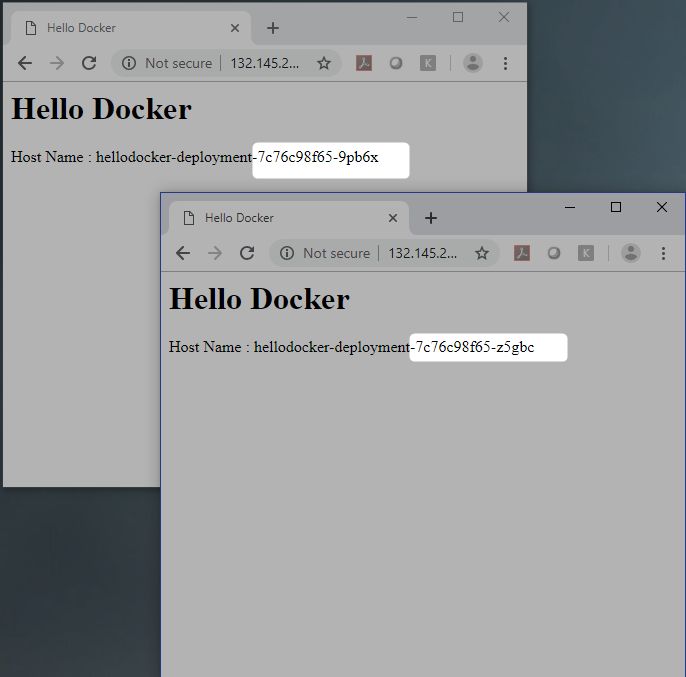Close the front browser window
Viewport: 686px width, 677px height.
coord(662,207)
